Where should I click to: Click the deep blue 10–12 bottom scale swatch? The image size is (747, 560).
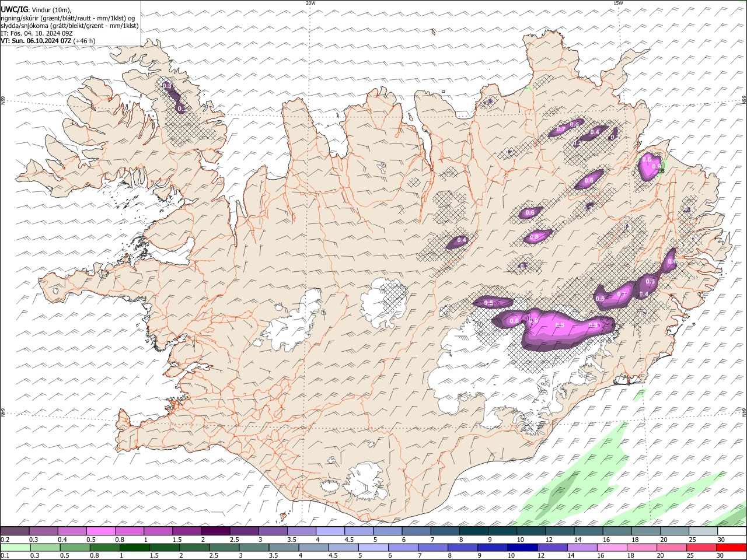pyautogui.click(x=523, y=547)
